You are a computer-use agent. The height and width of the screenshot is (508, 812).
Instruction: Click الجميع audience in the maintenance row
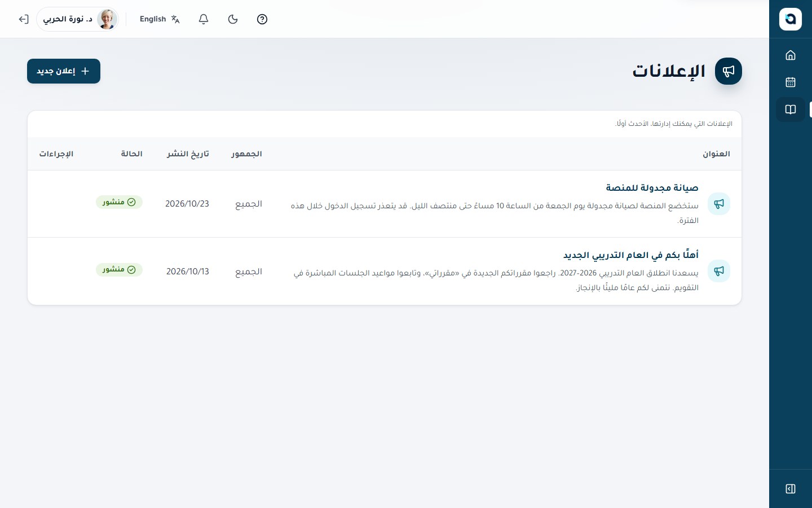249,204
